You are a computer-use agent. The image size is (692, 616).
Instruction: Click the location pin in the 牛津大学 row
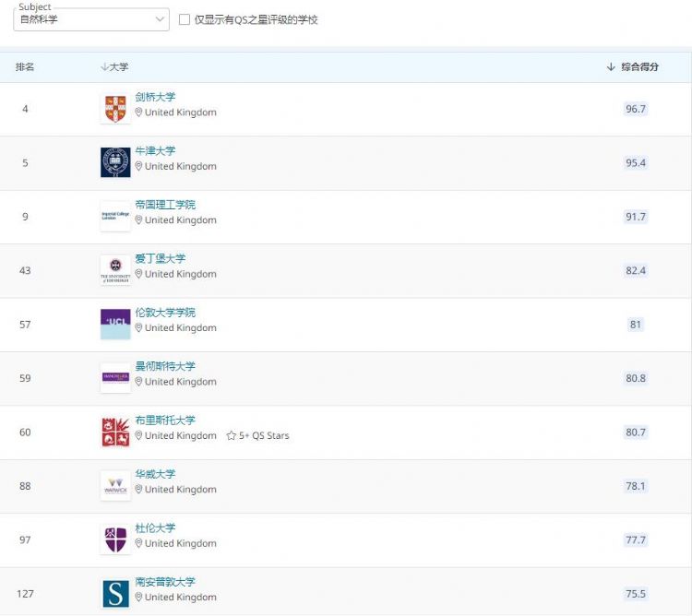138,166
